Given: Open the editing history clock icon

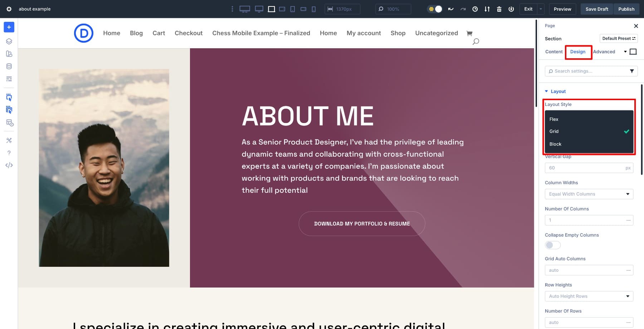Looking at the screenshot, I should click(475, 9).
